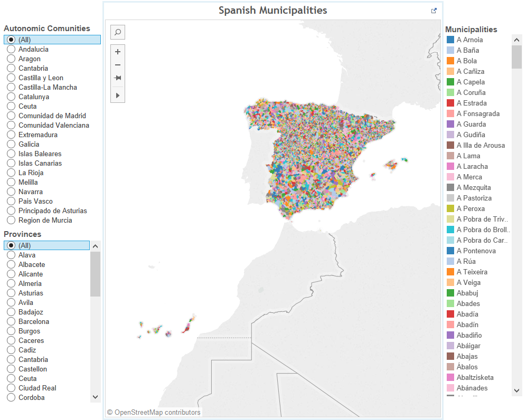
Task: Select Extremadura community radio button
Action: (x=11, y=135)
